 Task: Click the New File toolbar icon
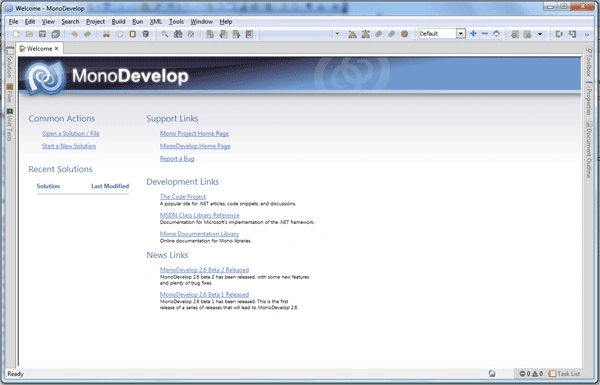click(x=16, y=34)
